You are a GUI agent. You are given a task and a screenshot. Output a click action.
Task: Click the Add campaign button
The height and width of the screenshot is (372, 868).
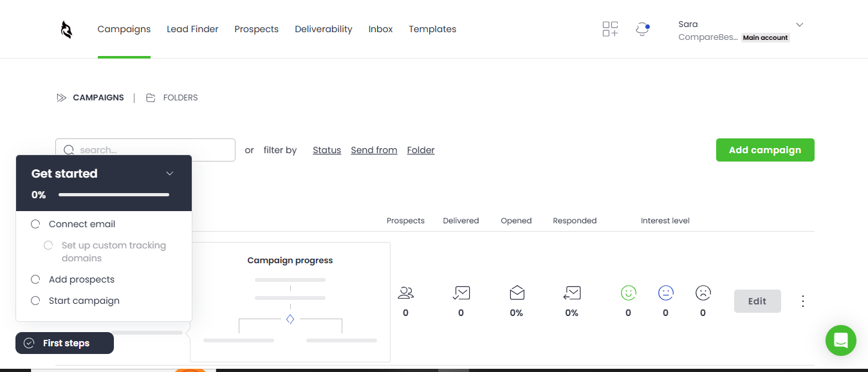765,150
